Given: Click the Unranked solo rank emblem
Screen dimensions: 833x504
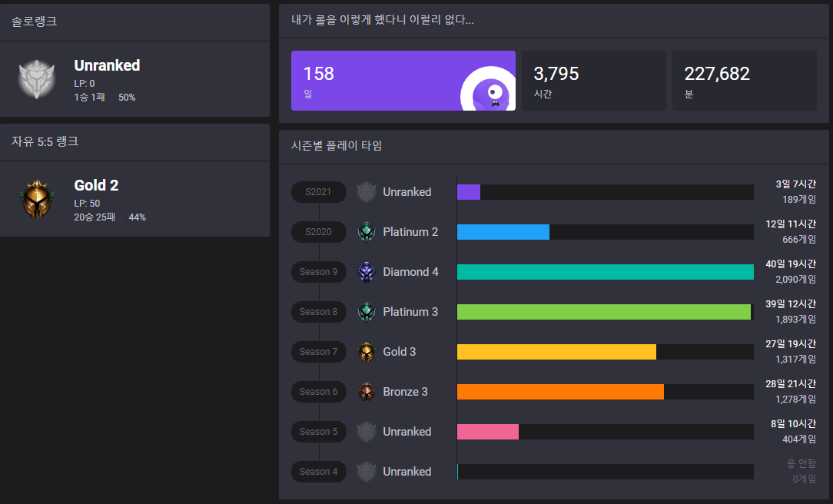Looking at the screenshot, I should pos(37,79).
